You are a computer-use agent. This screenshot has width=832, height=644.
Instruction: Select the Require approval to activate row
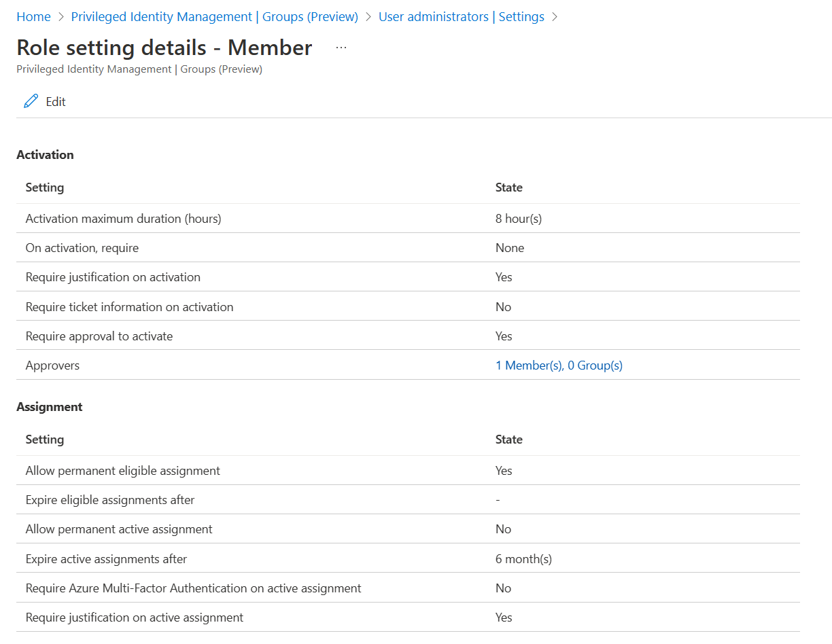[99, 336]
